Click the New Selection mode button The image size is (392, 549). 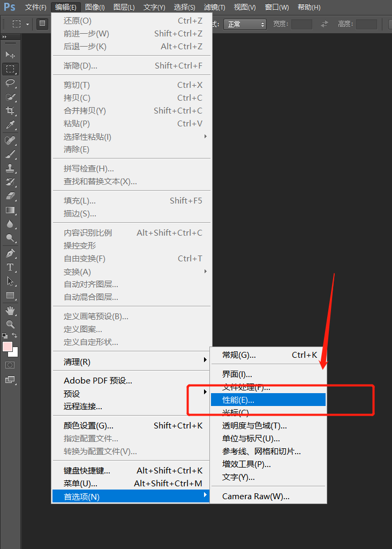point(42,24)
